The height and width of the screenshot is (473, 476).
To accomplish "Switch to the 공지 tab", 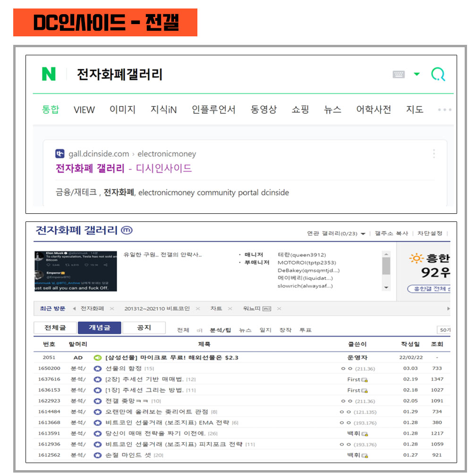I will tap(144, 328).
